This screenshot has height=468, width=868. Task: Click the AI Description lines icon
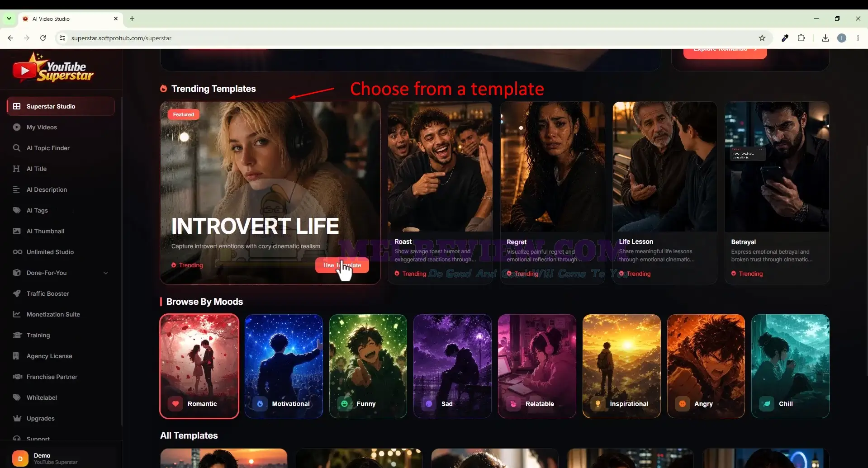[x=17, y=189]
